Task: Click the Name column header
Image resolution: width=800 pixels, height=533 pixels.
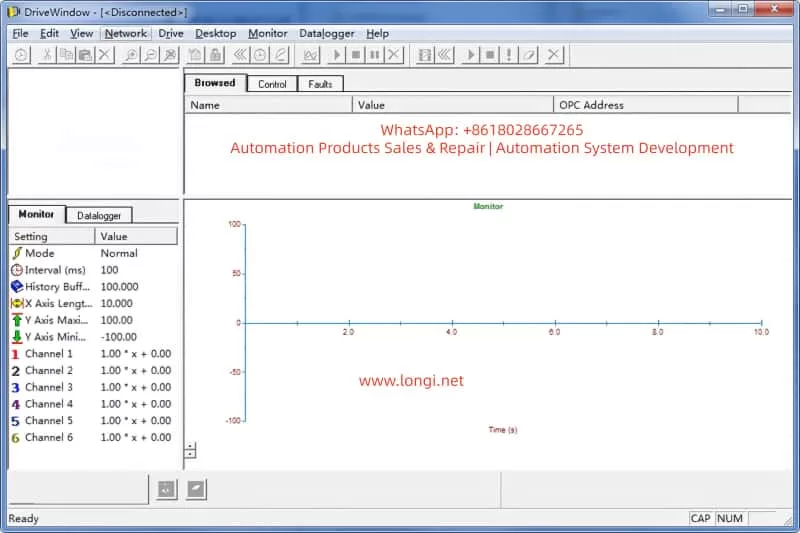Action: 268,105
